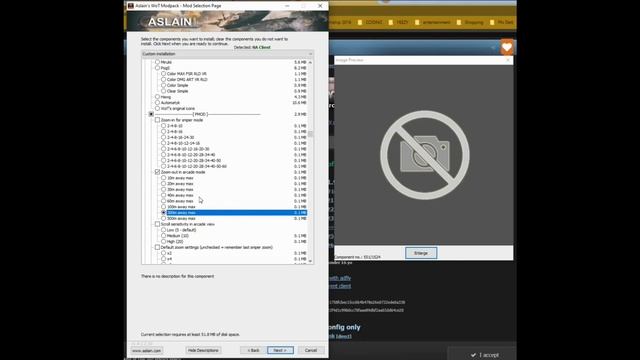Click the Next button
640x360 pixels.
click(280, 350)
